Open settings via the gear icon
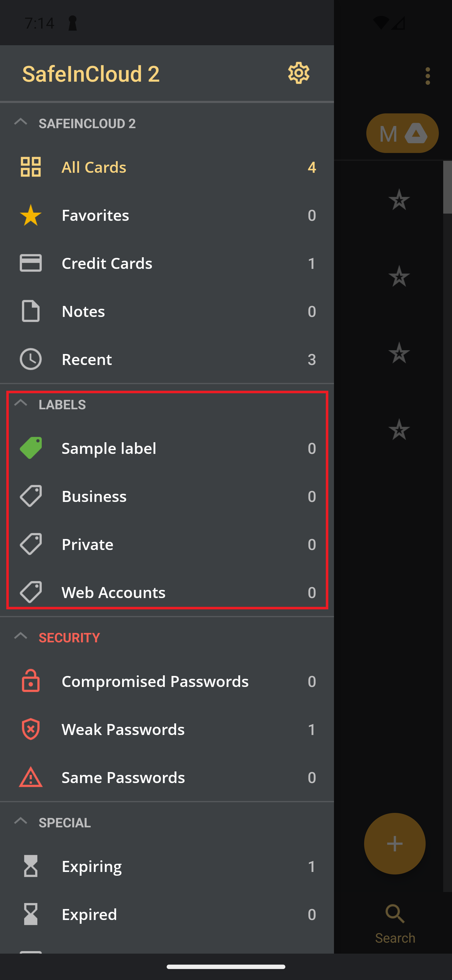452x980 pixels. click(x=299, y=73)
